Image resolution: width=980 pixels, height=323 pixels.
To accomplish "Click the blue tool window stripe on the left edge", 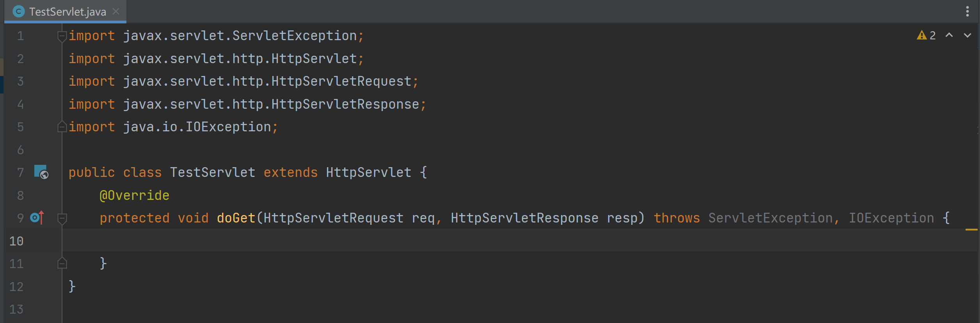I will 2,83.
